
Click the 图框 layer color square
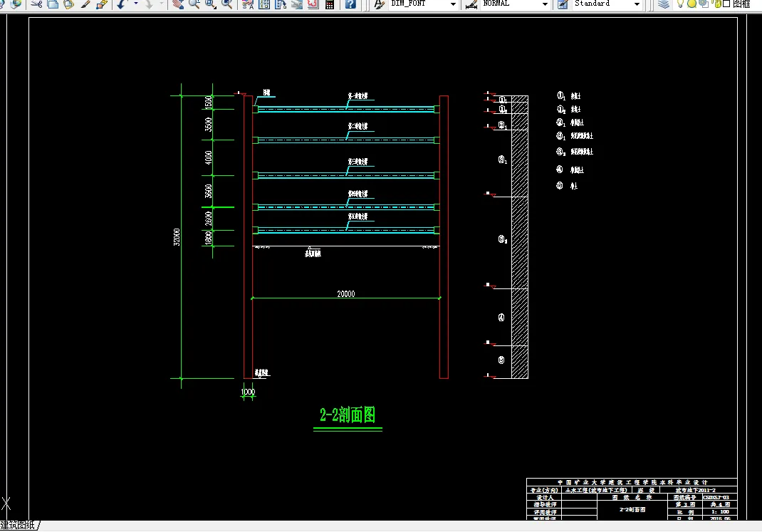[x=726, y=4]
